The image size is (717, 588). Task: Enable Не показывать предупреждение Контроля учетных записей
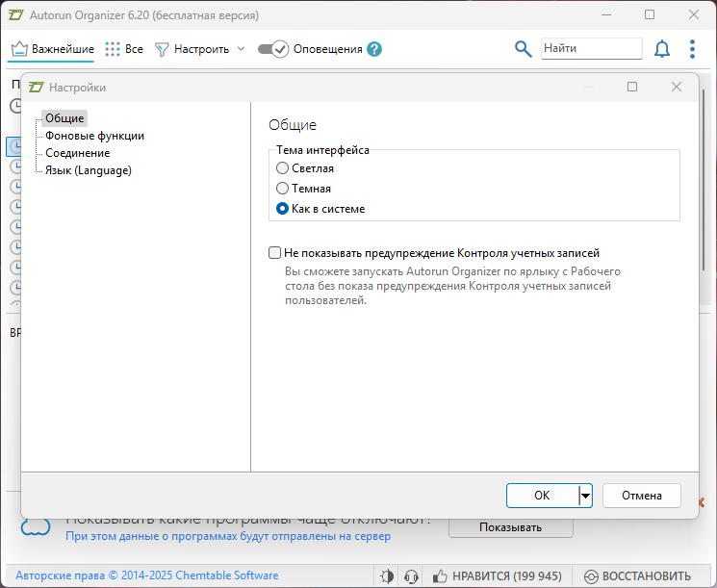[x=274, y=253]
